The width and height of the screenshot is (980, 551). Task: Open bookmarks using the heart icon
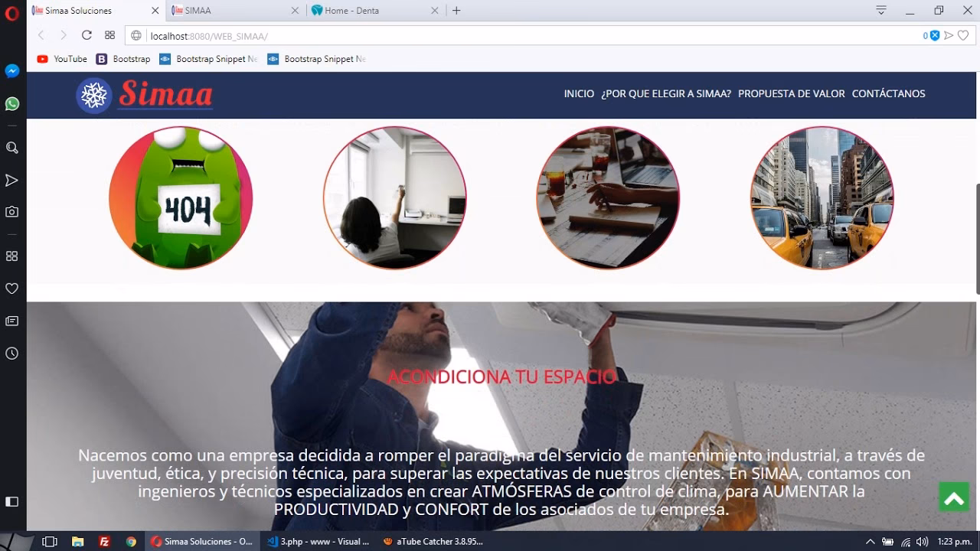point(11,289)
